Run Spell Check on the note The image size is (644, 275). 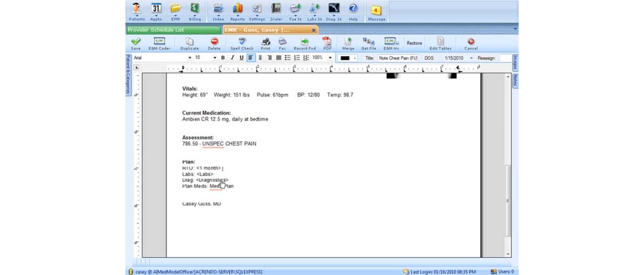tap(242, 43)
